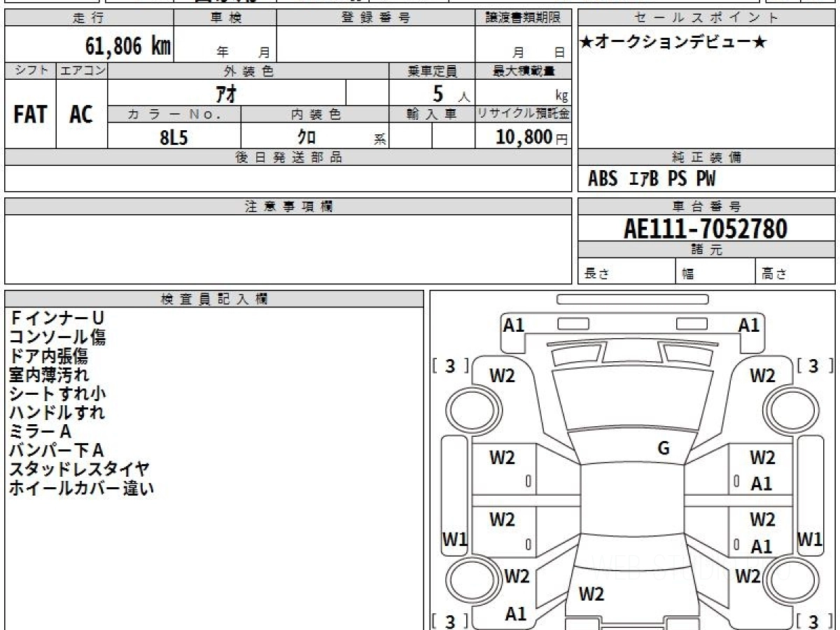Click the W2 mark on the trunk panel
The height and width of the screenshot is (630, 840).
[x=591, y=595]
